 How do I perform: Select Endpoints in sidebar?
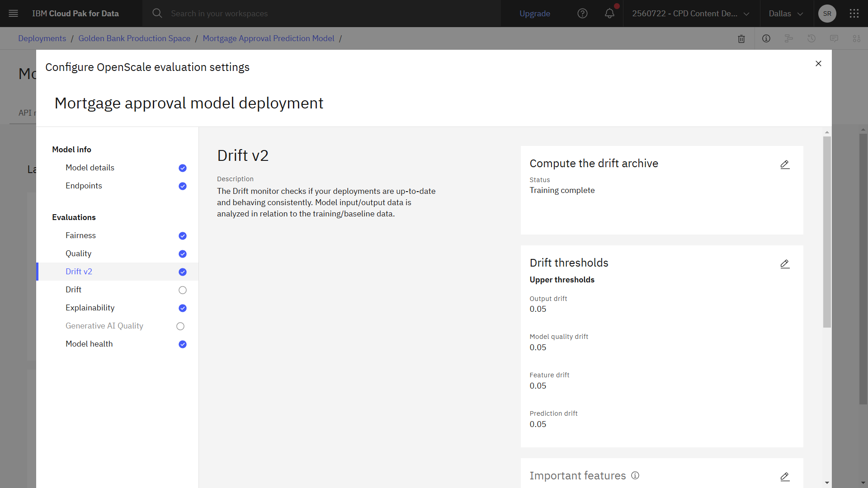pyautogui.click(x=84, y=186)
